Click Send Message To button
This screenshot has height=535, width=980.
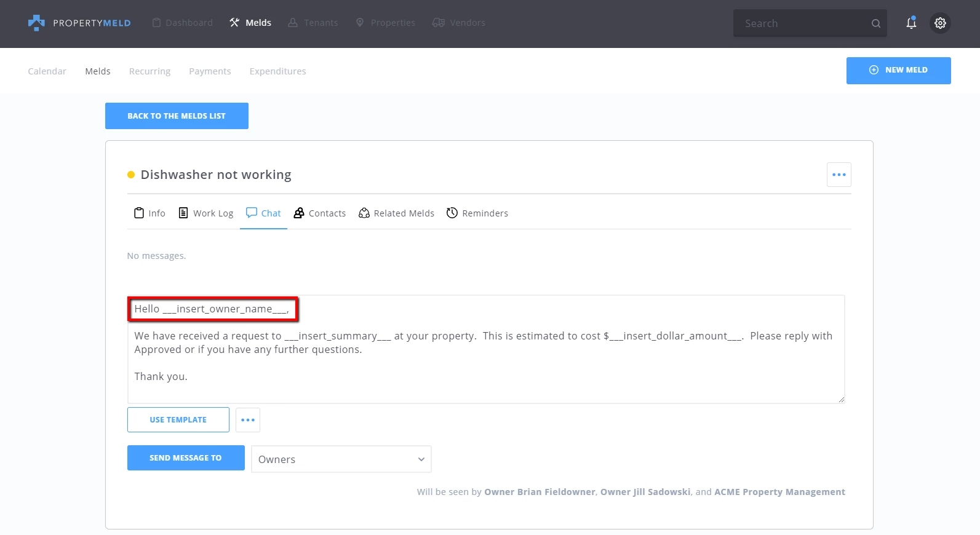[186, 458]
